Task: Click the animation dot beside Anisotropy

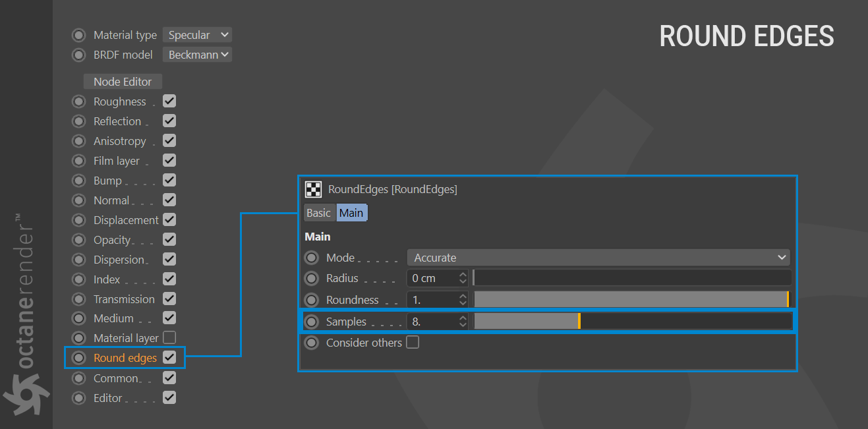Action: (79, 141)
